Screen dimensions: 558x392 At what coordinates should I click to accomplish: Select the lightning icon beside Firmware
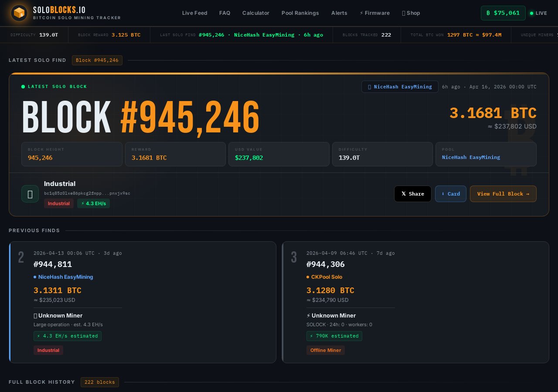coord(362,13)
